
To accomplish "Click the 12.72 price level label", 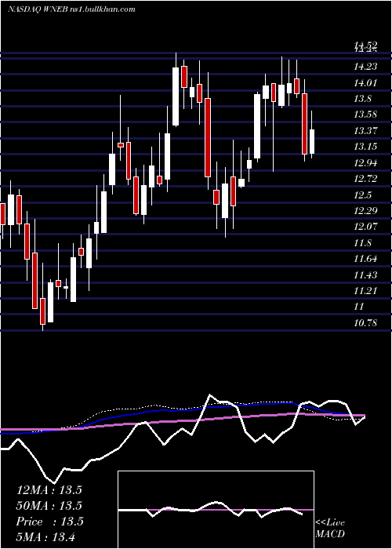I will (365, 179).
